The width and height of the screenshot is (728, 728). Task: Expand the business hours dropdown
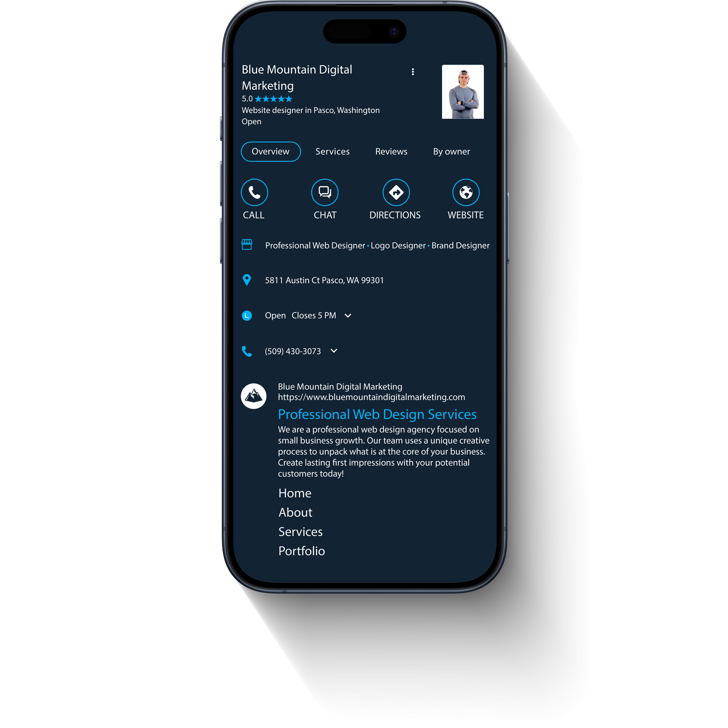349,315
